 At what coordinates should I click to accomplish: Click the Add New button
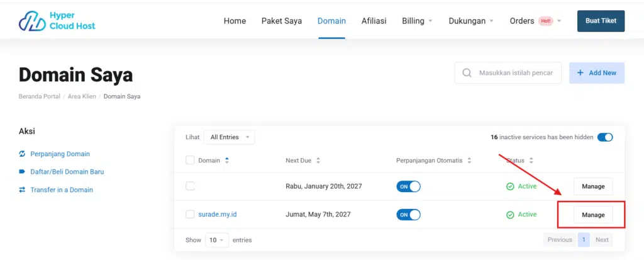coord(597,73)
